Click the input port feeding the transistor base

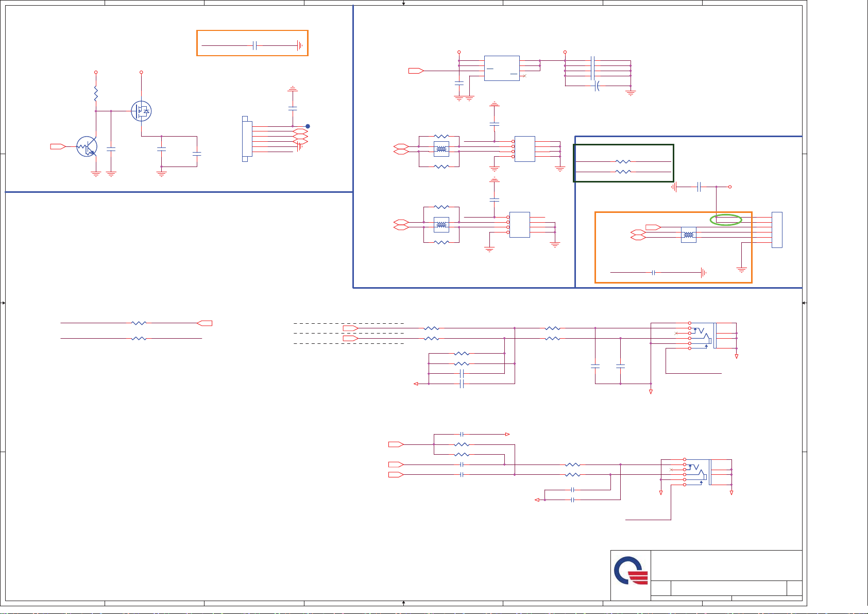tap(57, 146)
